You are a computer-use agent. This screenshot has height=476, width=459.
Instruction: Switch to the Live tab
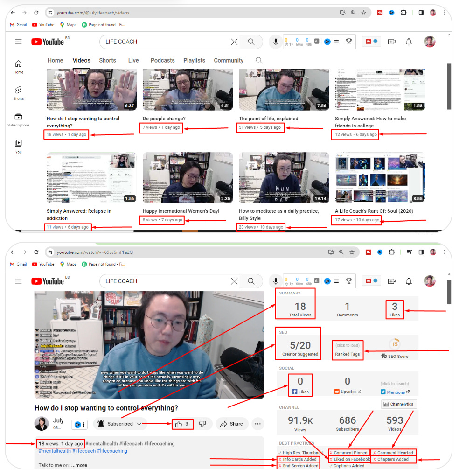click(x=133, y=60)
